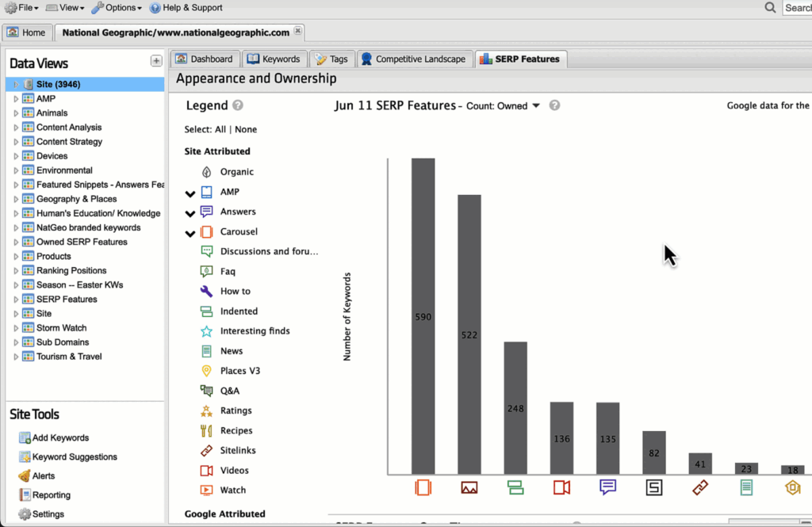812x527 pixels.
Task: Click the Sitelinks icon under the 41 bar
Action: pos(700,487)
